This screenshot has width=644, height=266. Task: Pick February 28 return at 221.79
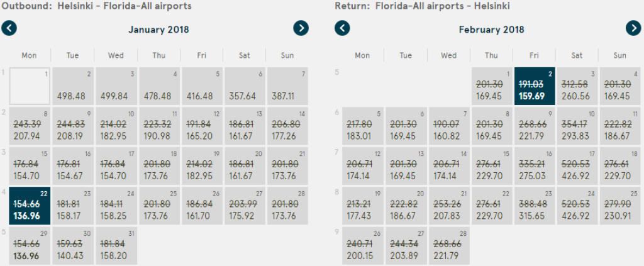tap(448, 248)
